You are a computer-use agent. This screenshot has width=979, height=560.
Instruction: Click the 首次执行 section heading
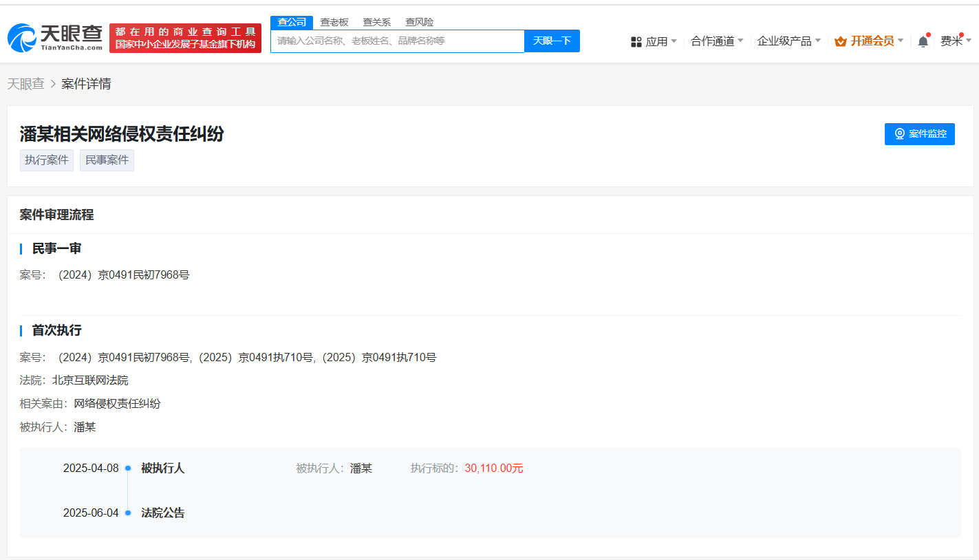click(56, 330)
